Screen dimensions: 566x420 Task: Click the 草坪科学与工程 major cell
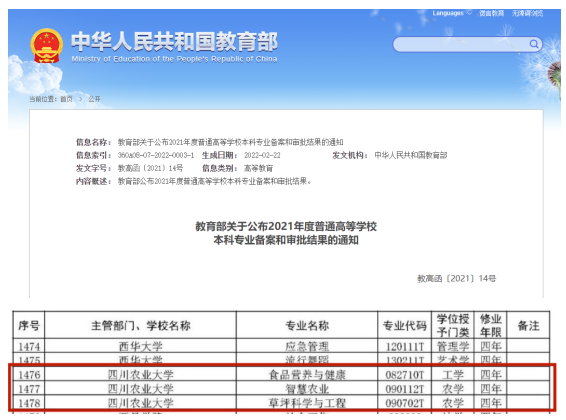(307, 403)
